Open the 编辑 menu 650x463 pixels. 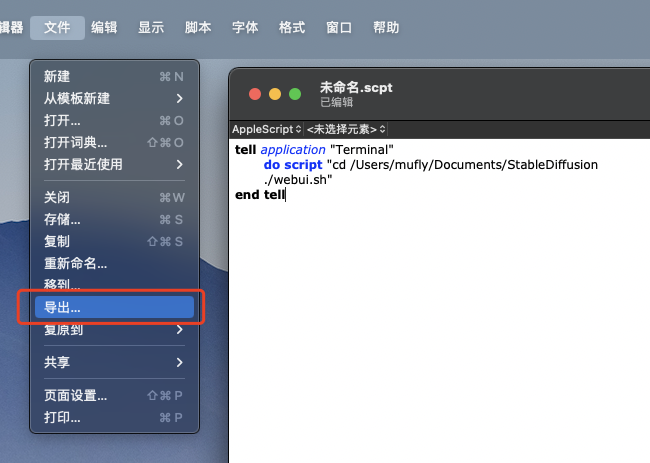104,28
